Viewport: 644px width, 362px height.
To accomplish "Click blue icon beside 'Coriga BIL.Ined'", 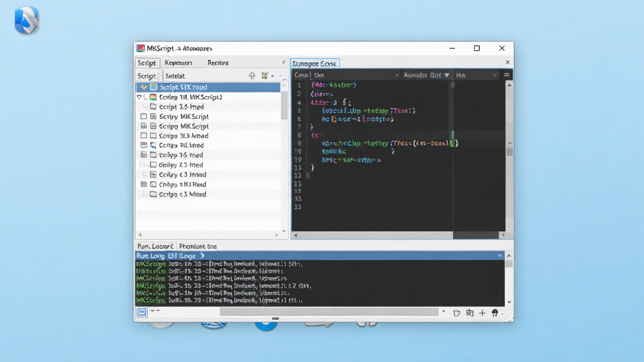I will [x=153, y=145].
